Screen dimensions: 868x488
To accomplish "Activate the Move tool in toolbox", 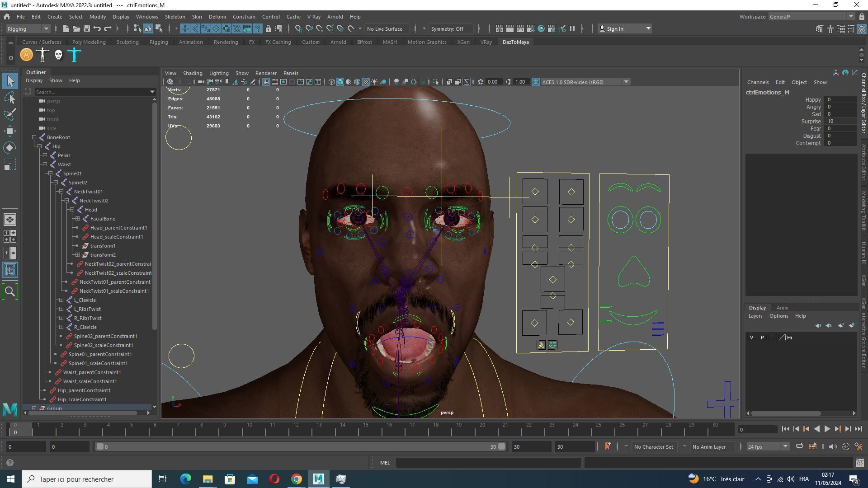I will [10, 131].
